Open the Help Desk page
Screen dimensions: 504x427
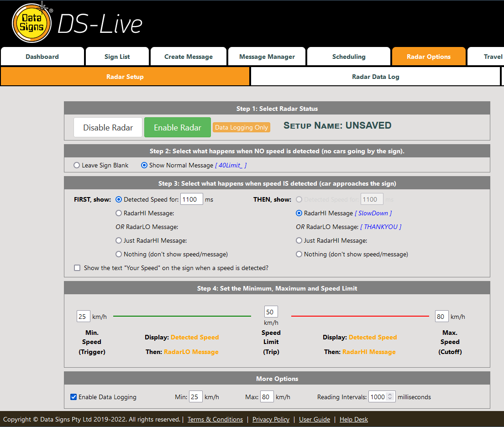354,419
